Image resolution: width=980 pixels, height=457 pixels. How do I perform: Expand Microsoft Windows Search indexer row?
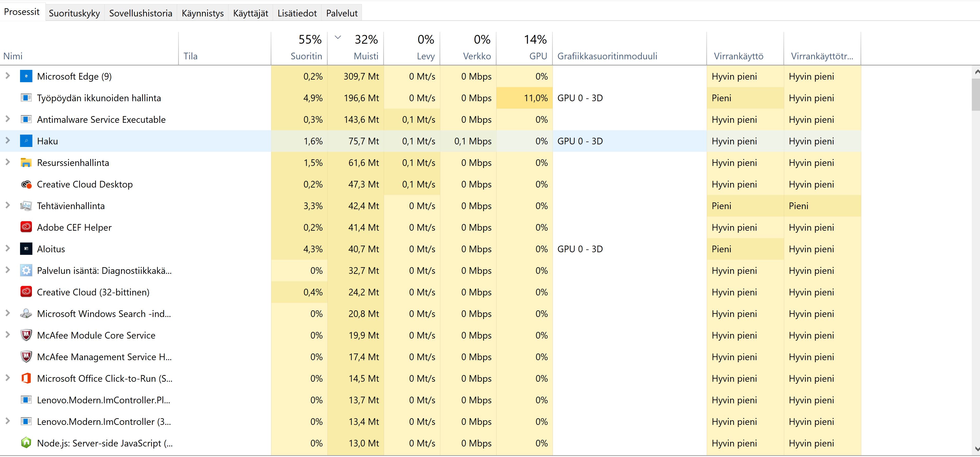tap(8, 313)
